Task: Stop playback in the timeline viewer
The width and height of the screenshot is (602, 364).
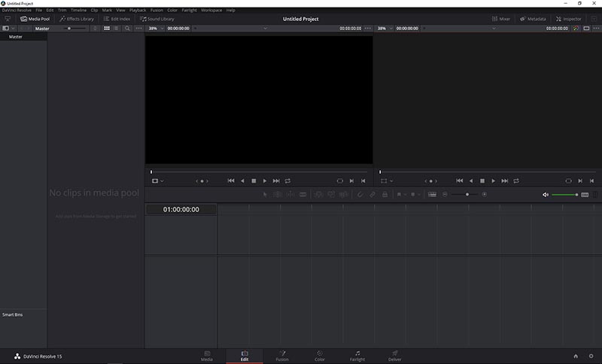Action: (x=482, y=180)
